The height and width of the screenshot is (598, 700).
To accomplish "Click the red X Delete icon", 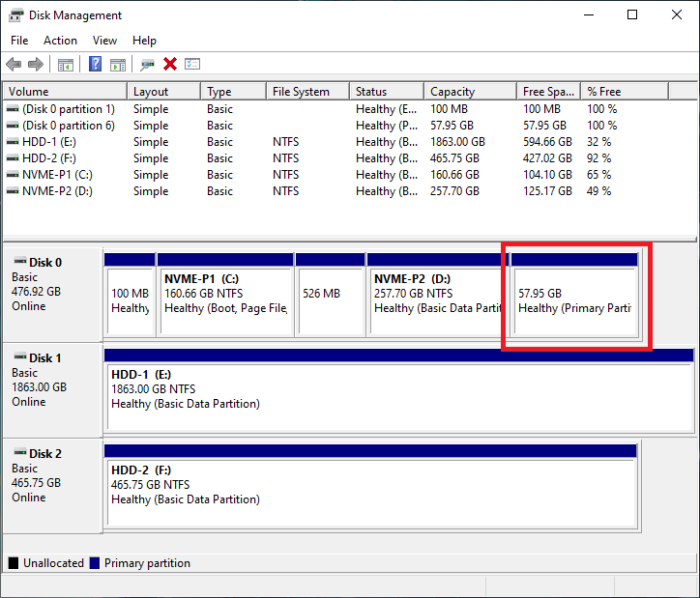I will pos(170,64).
